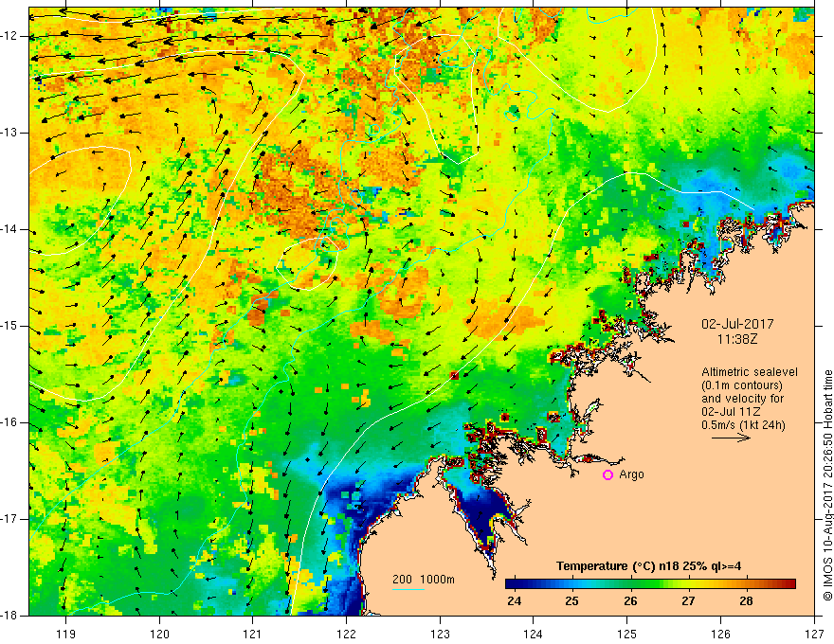Screen dimensions: 834x644
Task: Click the '02-Jul 11Z' legend line
Action: tap(731, 412)
